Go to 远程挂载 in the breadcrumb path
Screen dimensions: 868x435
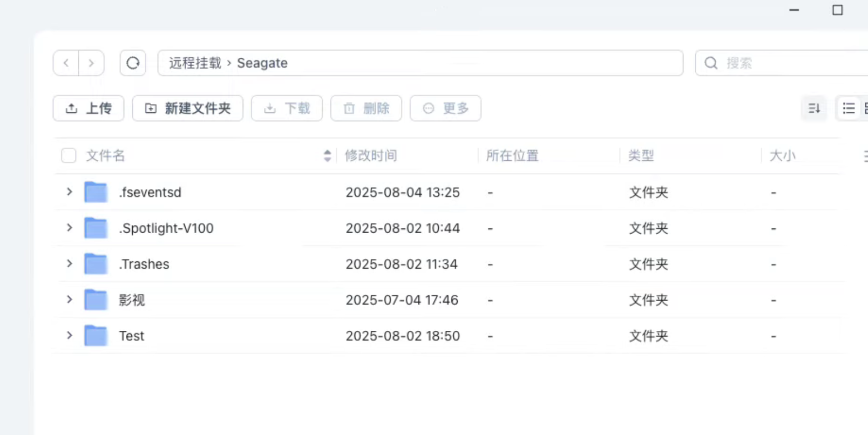pyautogui.click(x=195, y=63)
